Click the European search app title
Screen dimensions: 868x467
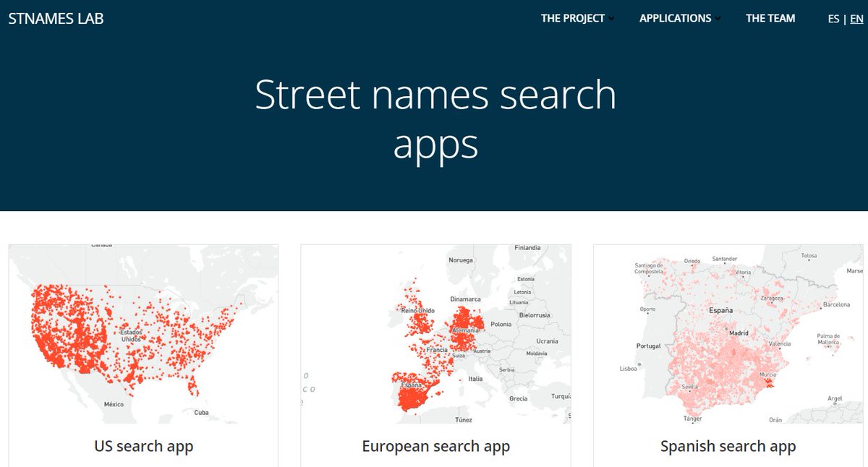point(436,446)
